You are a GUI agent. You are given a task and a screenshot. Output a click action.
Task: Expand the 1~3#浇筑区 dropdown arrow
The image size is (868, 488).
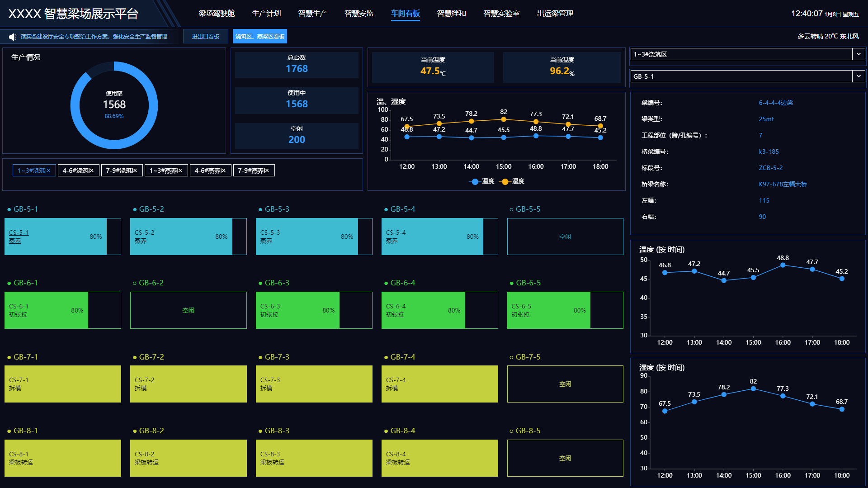(859, 54)
